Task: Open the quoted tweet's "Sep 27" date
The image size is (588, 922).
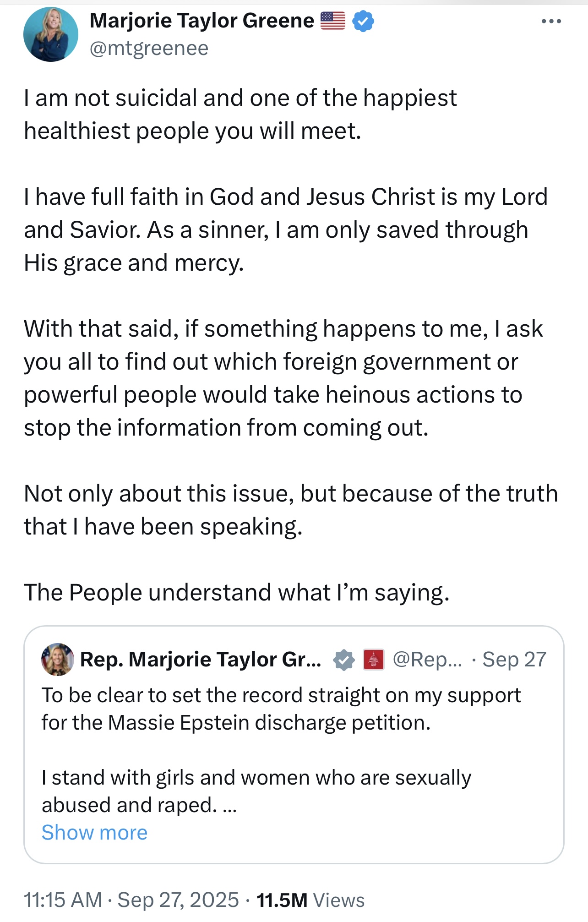Action: (514, 660)
